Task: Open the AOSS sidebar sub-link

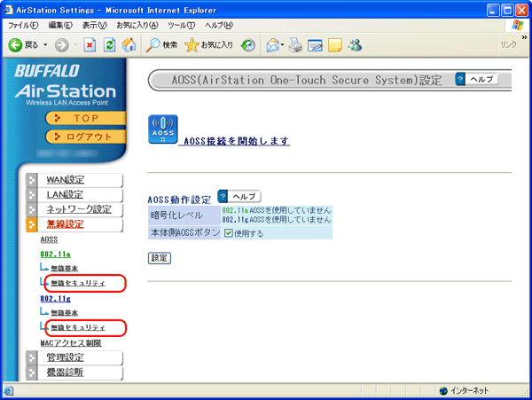Action: (x=49, y=239)
